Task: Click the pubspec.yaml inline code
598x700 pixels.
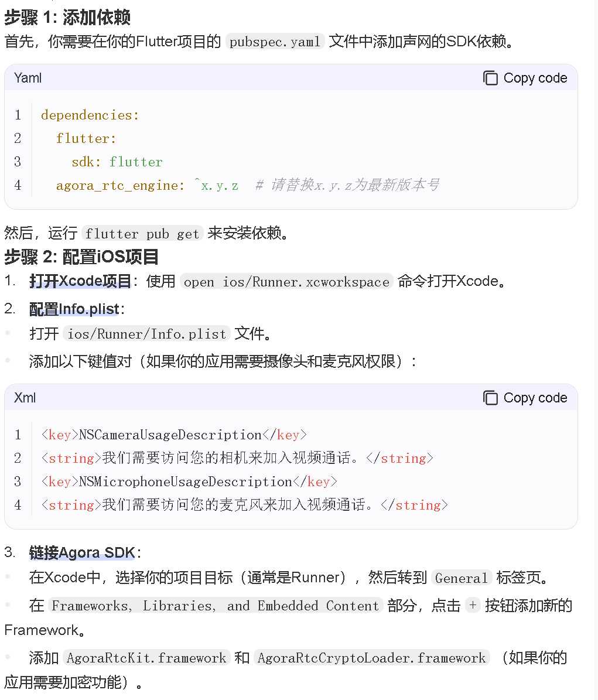Action: pyautogui.click(x=275, y=42)
